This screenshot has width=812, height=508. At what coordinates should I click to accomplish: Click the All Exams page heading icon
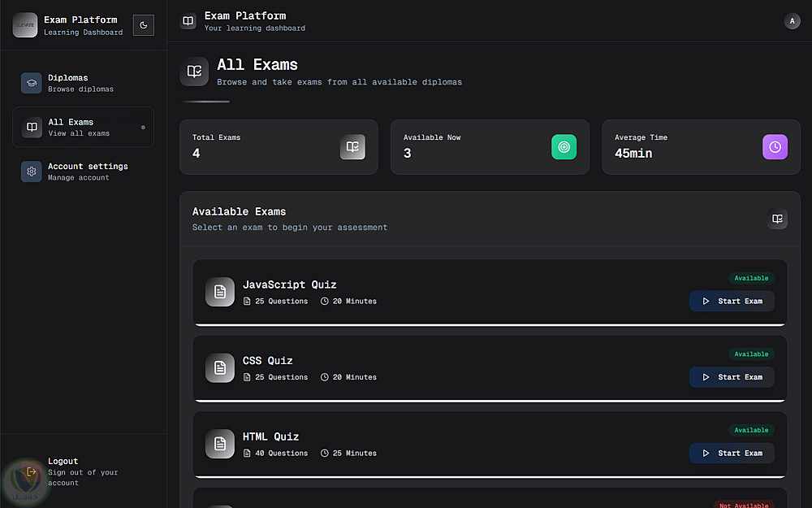194,72
